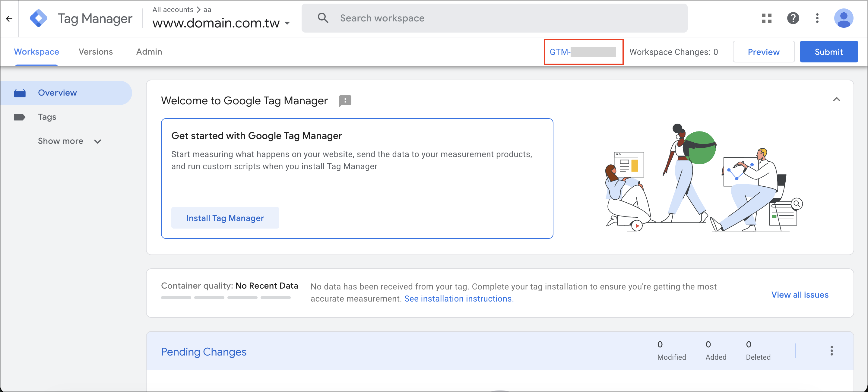Click the back arrow icon
This screenshot has height=392, width=868.
click(9, 18)
